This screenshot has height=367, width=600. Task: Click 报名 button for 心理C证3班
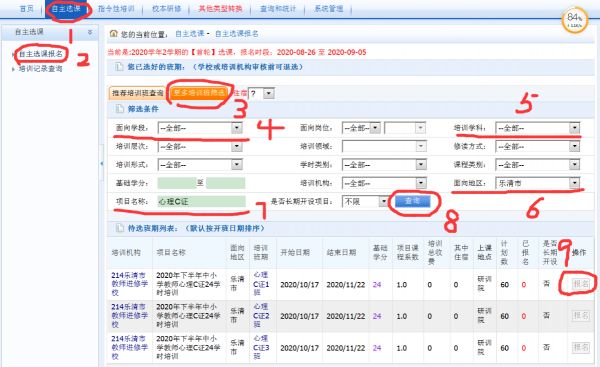click(580, 347)
